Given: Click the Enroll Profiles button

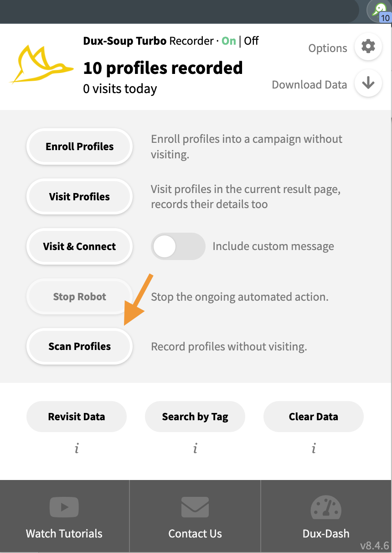Looking at the screenshot, I should tap(80, 146).
